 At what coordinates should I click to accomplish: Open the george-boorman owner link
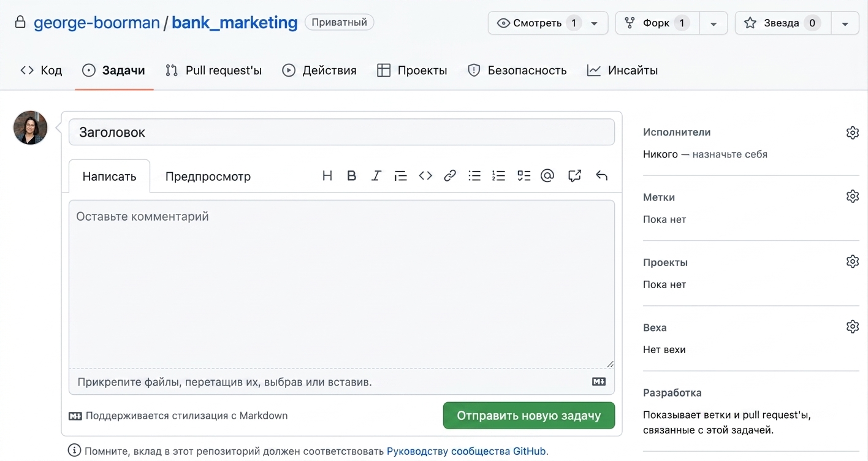coord(97,23)
